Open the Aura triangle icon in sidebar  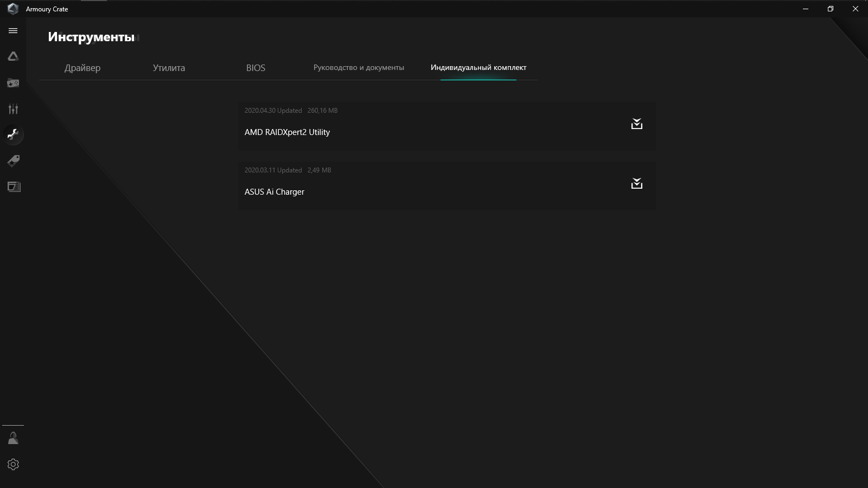coord(13,56)
